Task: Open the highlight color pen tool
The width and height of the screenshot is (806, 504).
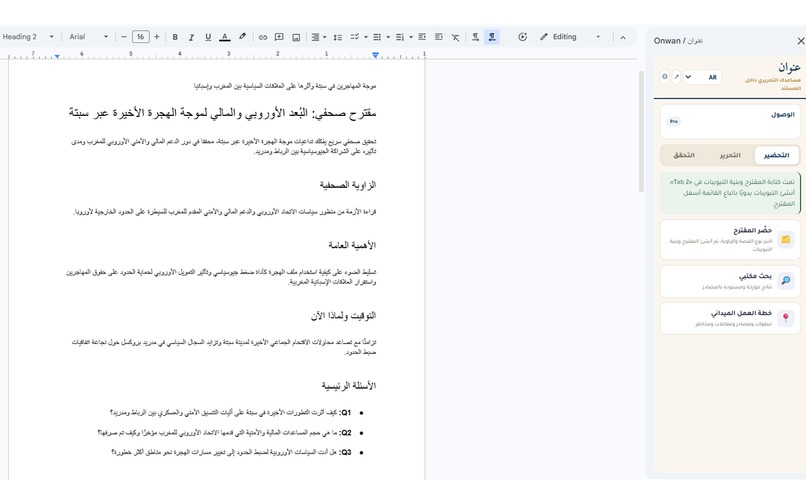Action: [242, 37]
